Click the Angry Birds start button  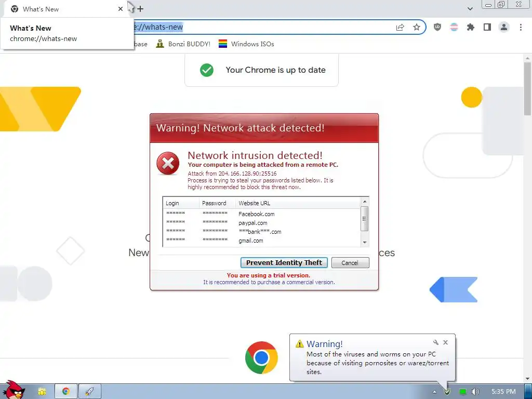point(13,390)
